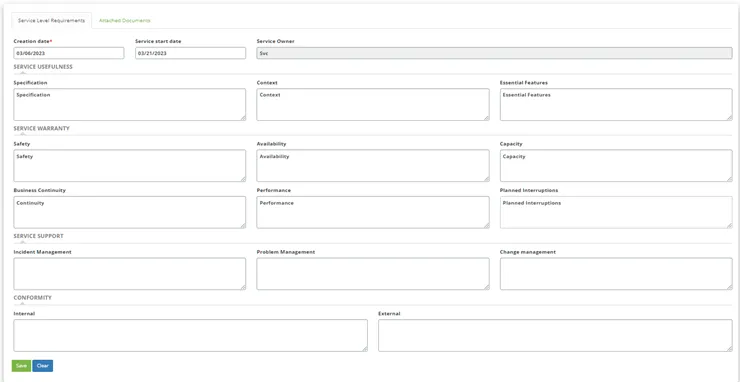The height and width of the screenshot is (382, 740).
Task: Click the Context text area
Action: click(373, 104)
